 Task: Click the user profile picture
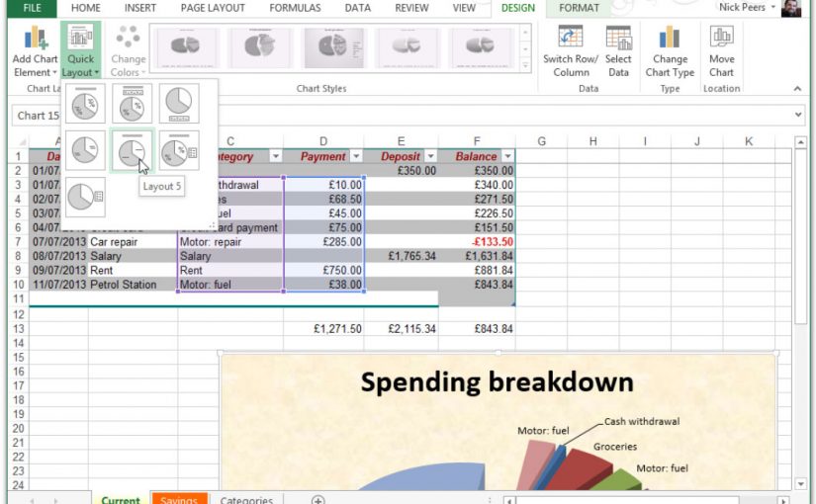791,8
